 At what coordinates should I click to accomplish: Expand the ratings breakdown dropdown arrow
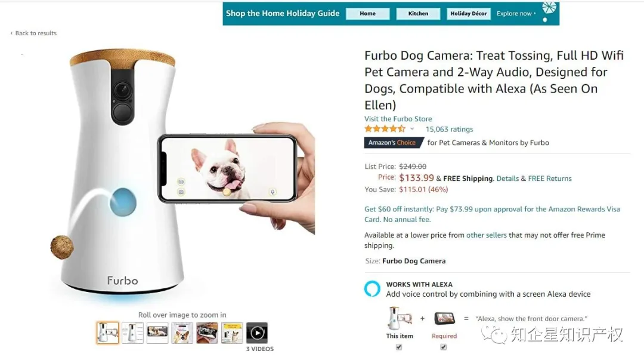pos(412,129)
